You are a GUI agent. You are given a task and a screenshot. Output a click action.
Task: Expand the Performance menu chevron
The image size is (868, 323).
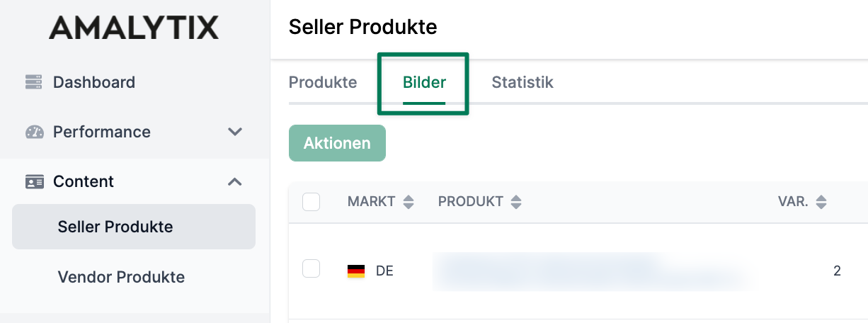click(235, 132)
